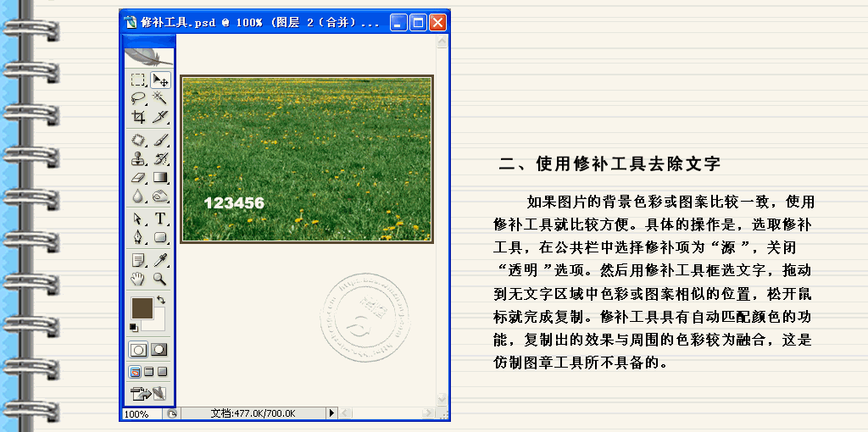
Task: Click heading 二、使用修补工具去除文字
Action: coord(609,163)
